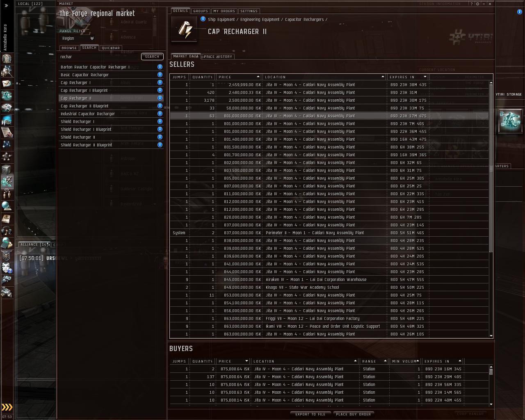Open the Character Sheet portrait icon

pos(7,59)
